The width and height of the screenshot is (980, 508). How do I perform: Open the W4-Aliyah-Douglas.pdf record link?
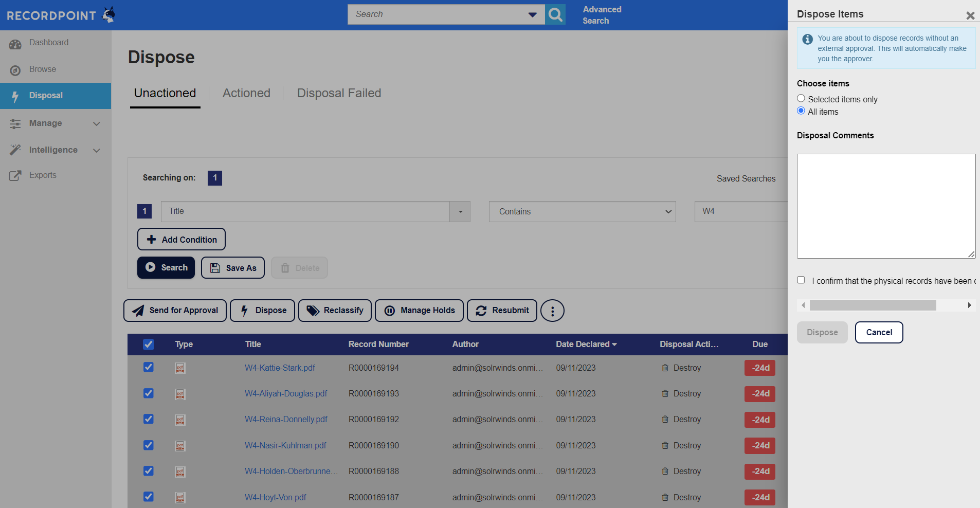286,394
